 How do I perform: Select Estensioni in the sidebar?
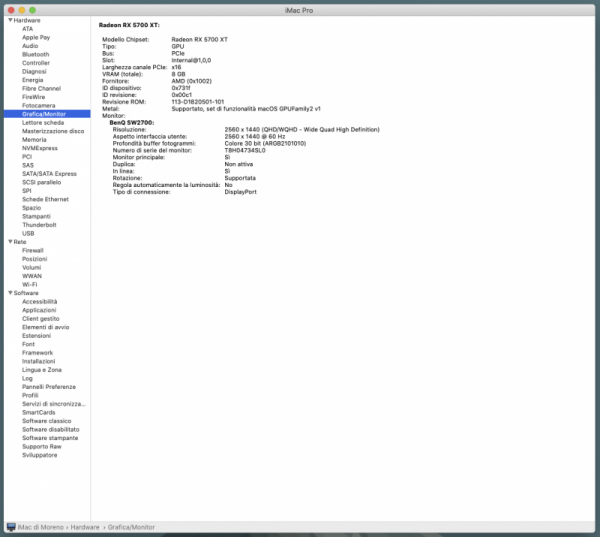click(x=36, y=336)
